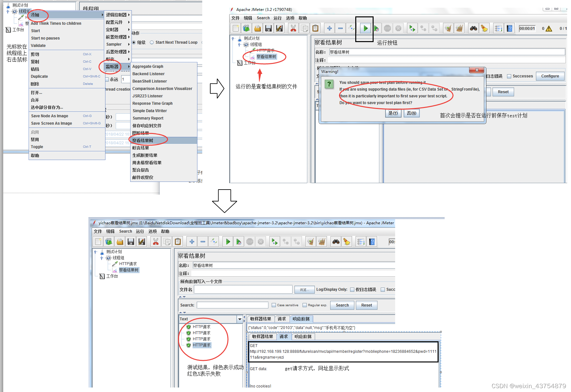Open Templates icon in top-right JMeter toolbar
Viewport: 571px width, 392px height.
[x=247, y=28]
